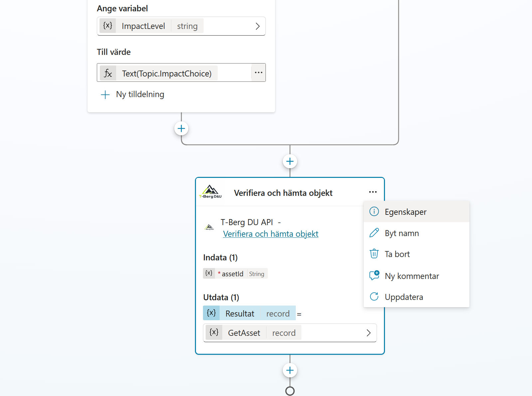Screen dimensions: 532x396
Task: Select Ny kommentar in context menu
Action: click(x=416, y=276)
